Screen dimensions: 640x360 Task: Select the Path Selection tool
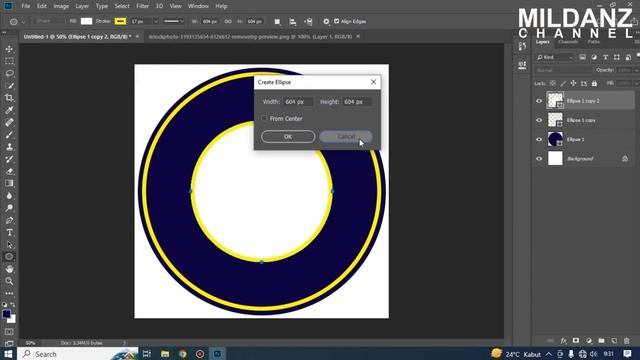[x=9, y=245]
